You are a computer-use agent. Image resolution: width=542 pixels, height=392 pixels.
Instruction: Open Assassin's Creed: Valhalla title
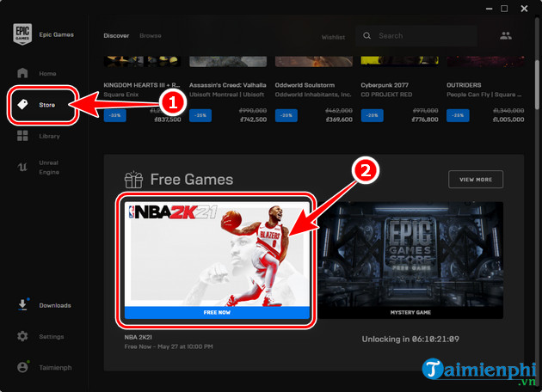coord(228,85)
